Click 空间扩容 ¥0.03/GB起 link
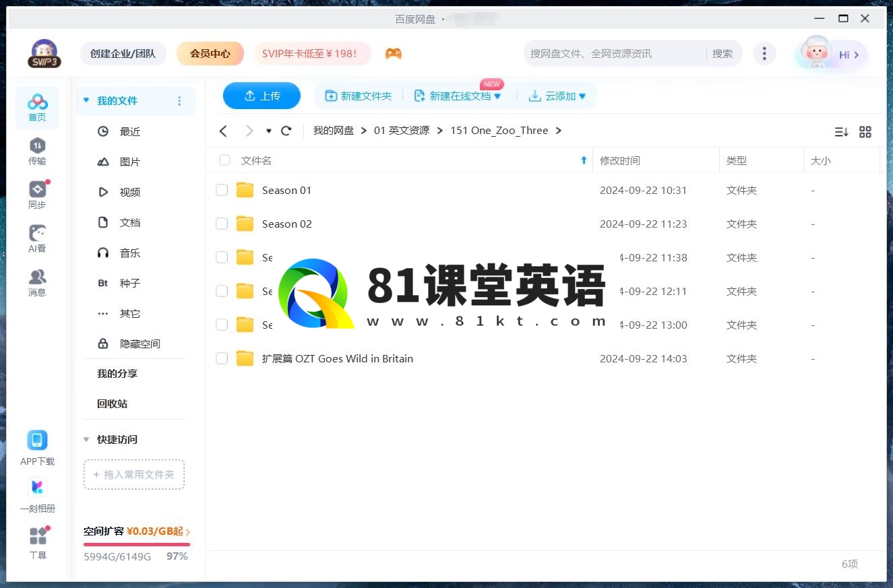This screenshot has width=893, height=588. click(137, 531)
